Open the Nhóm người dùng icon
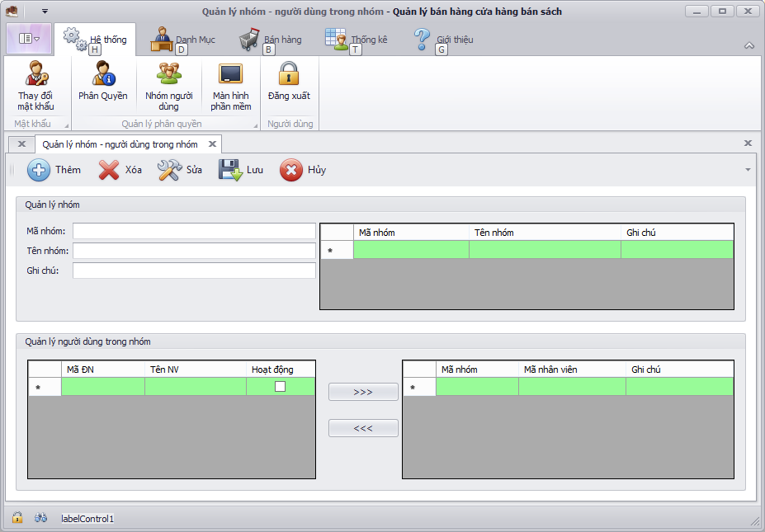Image resolution: width=765 pixels, height=532 pixels. (169, 73)
